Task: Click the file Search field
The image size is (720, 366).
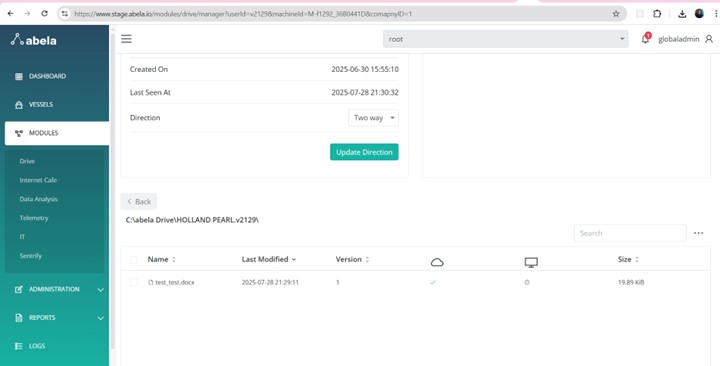Action: click(630, 233)
